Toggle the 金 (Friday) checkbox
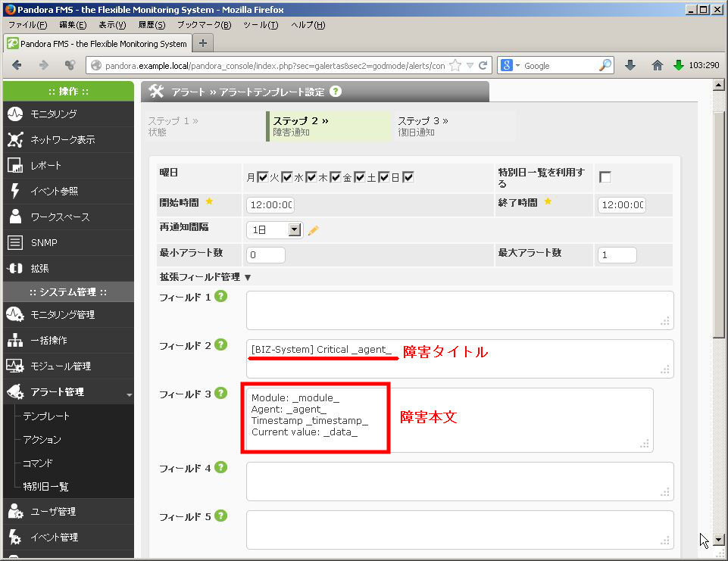The height and width of the screenshot is (561, 728). [x=359, y=177]
